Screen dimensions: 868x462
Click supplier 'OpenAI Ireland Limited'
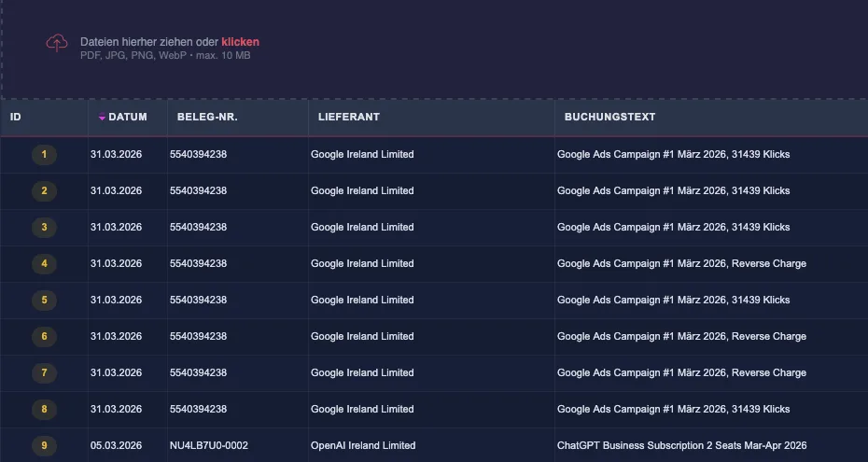tap(363, 445)
